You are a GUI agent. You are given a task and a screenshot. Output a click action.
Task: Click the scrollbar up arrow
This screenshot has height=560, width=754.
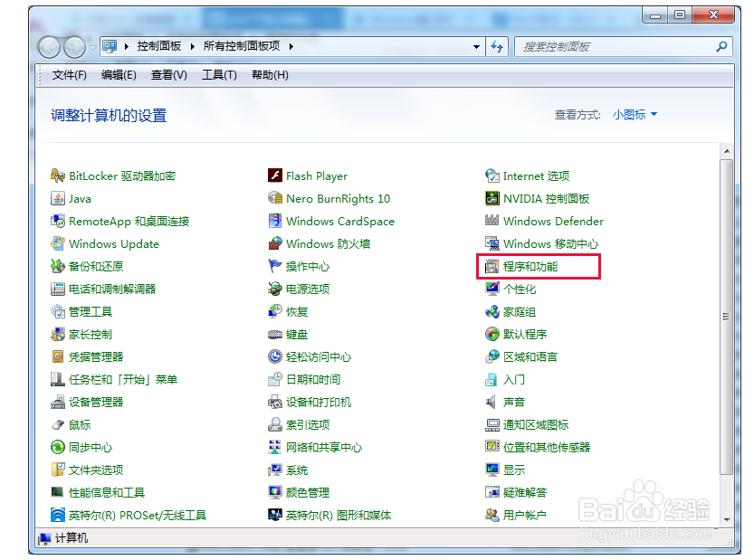point(727,151)
